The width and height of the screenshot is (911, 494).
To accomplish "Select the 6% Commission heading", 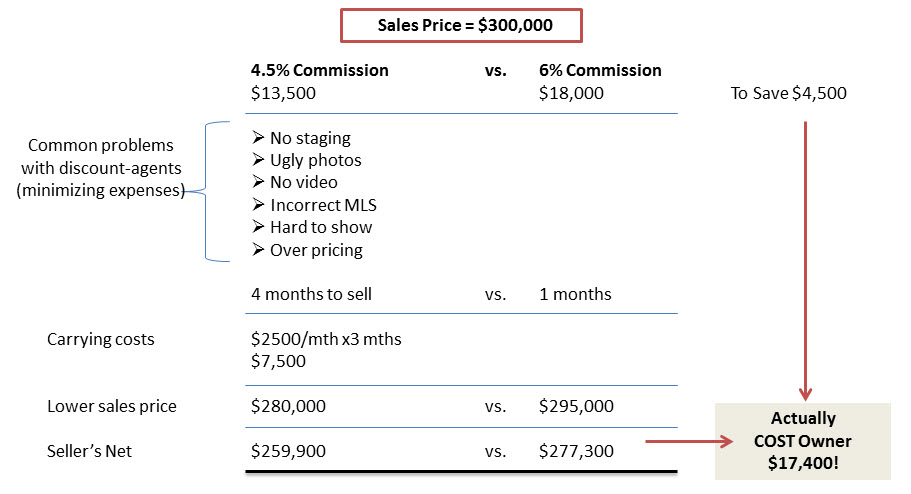I will click(600, 70).
